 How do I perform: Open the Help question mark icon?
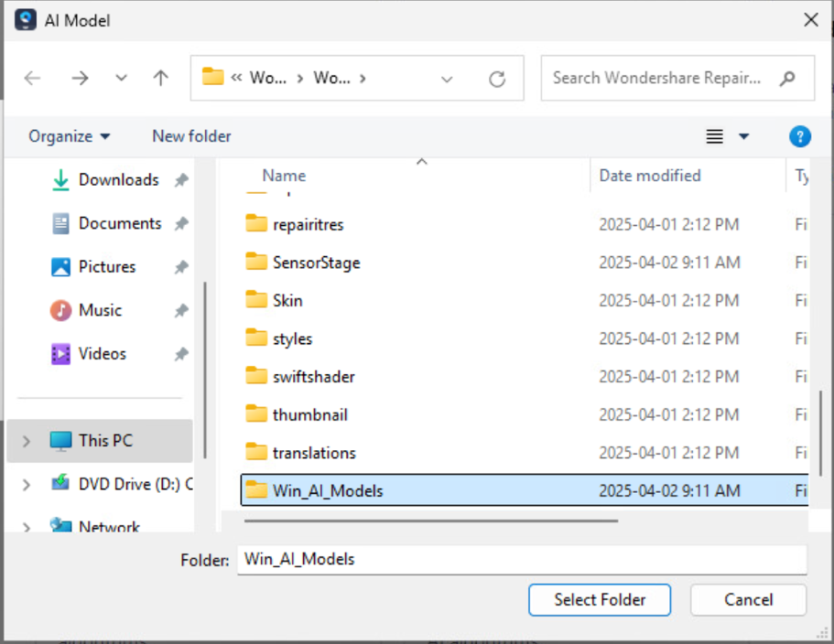tap(799, 136)
